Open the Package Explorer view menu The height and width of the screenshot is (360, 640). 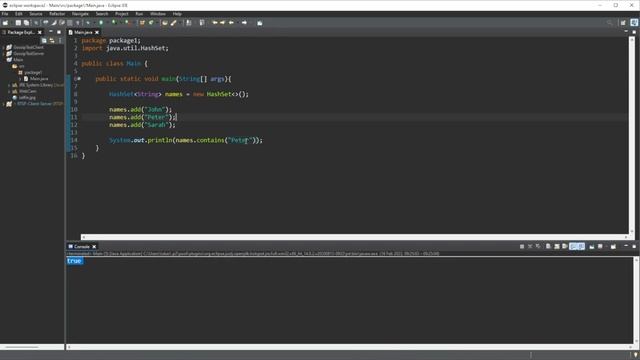tap(60, 40)
